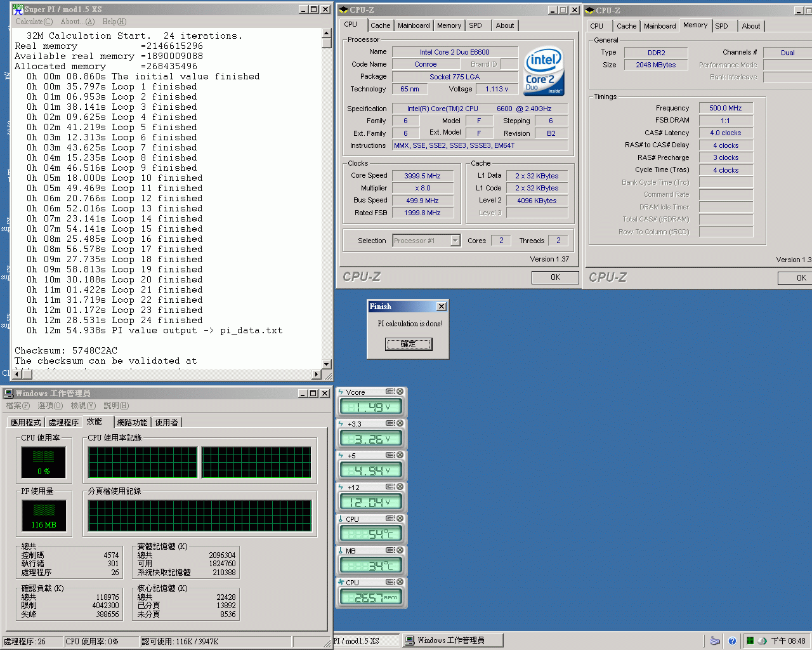This screenshot has width=812, height=650.
Task: Switch to Cache tab in right CPU-Z
Action: click(x=627, y=26)
